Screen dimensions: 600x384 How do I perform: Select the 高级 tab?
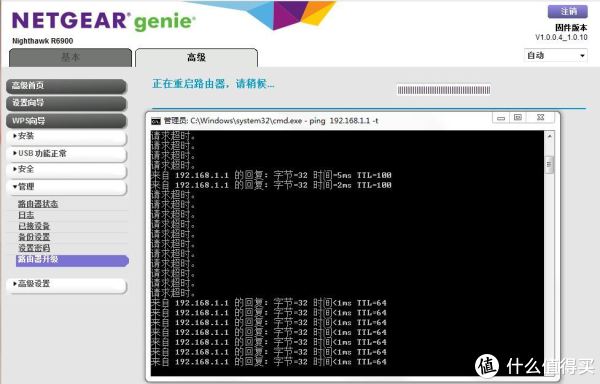tap(196, 58)
